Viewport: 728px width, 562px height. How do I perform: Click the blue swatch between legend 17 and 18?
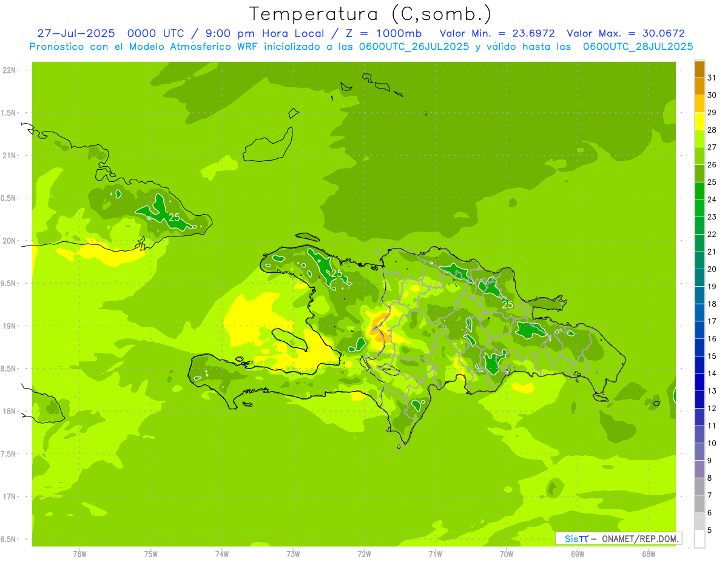tap(699, 313)
